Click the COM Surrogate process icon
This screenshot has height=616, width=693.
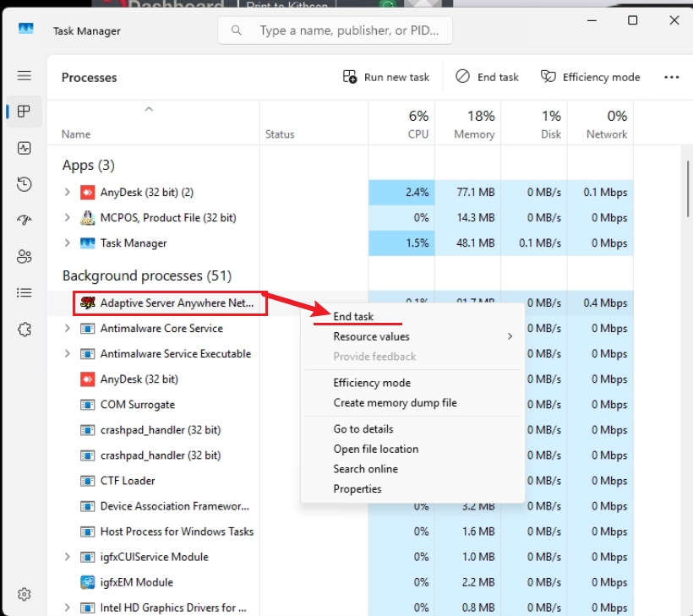pyautogui.click(x=88, y=405)
